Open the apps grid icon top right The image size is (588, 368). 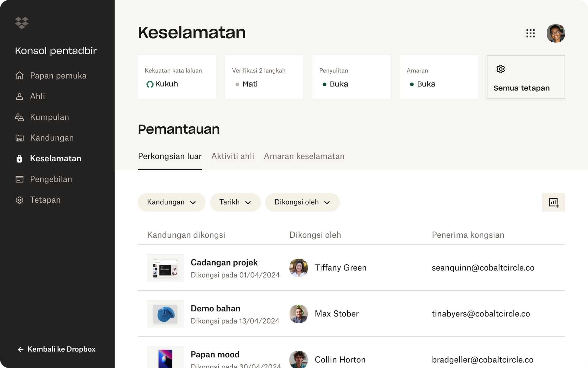[x=531, y=33]
